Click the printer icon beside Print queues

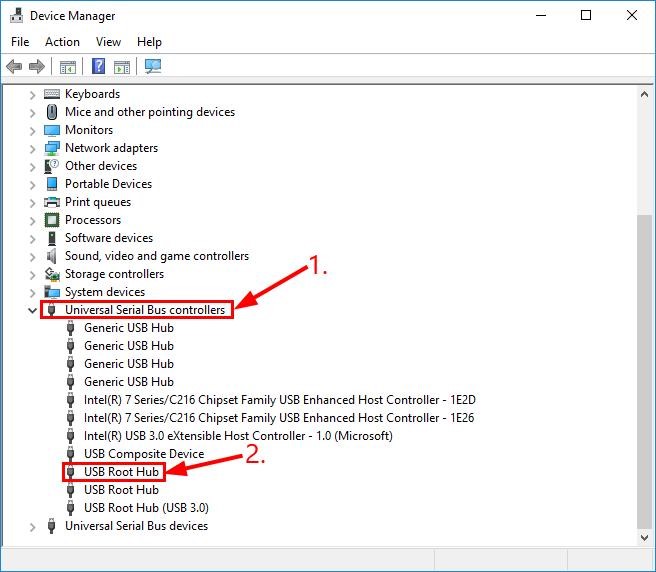(x=52, y=202)
